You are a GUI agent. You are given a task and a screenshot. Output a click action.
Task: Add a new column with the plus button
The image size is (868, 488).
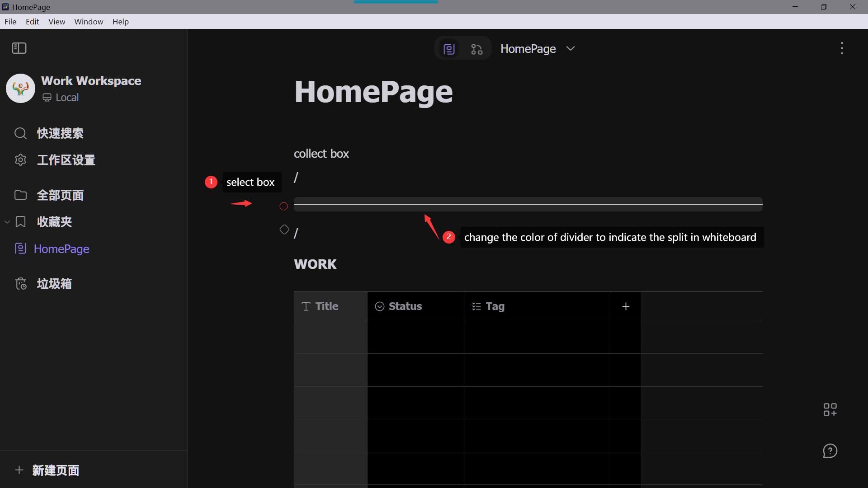[626, 306]
